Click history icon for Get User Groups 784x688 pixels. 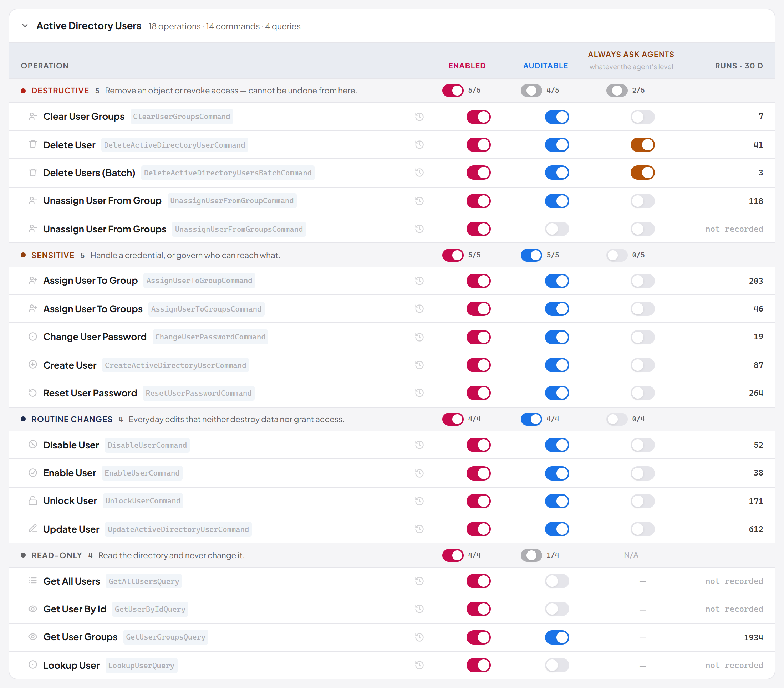[419, 637]
